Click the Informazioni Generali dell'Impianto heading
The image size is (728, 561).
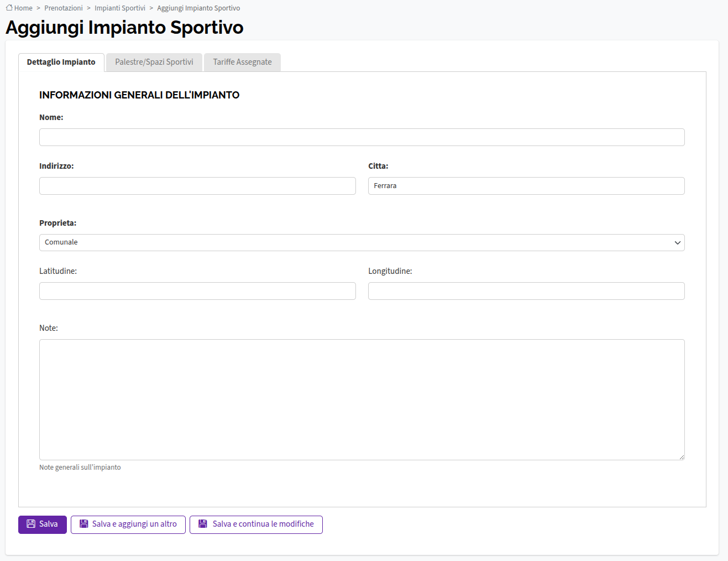[139, 95]
